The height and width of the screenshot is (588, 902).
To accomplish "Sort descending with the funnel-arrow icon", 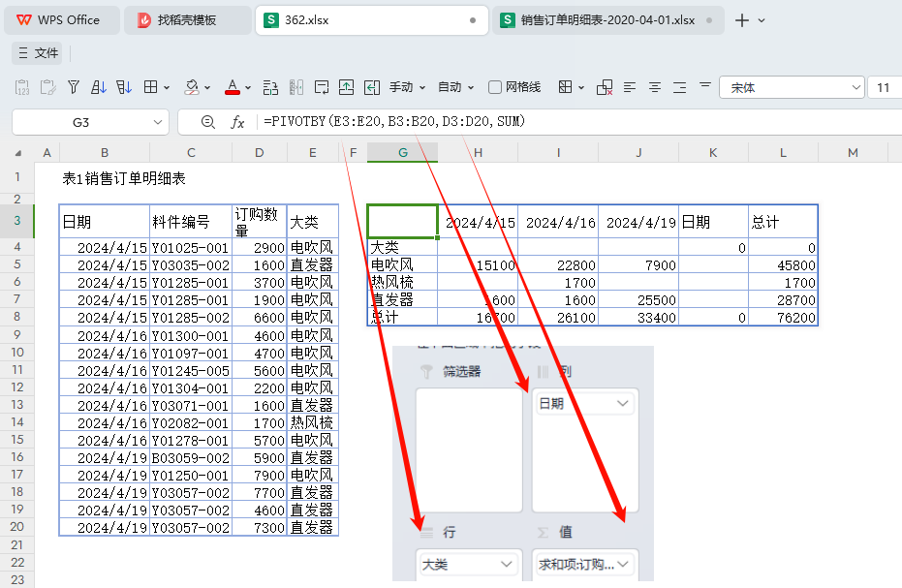I will coord(124,87).
